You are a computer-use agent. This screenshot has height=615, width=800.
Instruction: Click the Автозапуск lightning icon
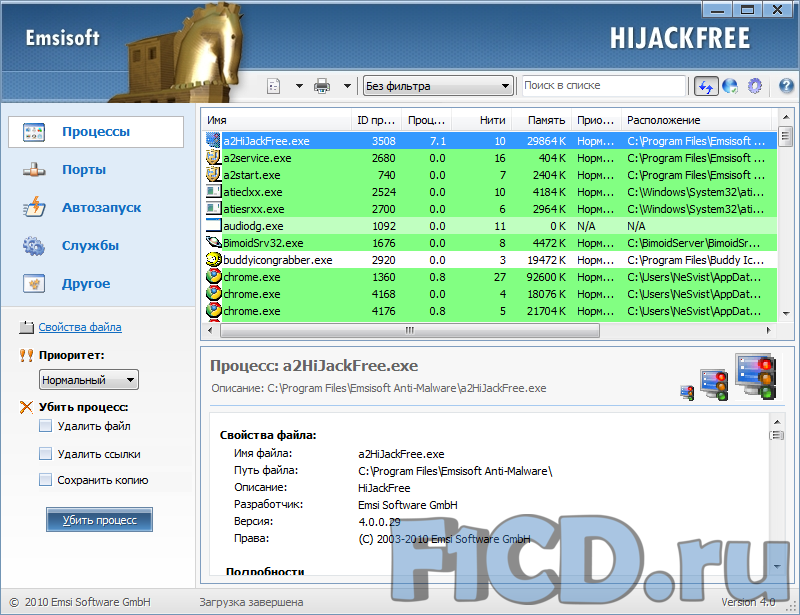(x=34, y=208)
